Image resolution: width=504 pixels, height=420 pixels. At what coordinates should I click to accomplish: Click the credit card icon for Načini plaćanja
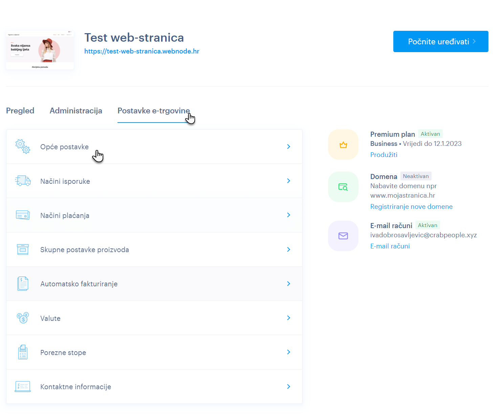[x=23, y=215]
